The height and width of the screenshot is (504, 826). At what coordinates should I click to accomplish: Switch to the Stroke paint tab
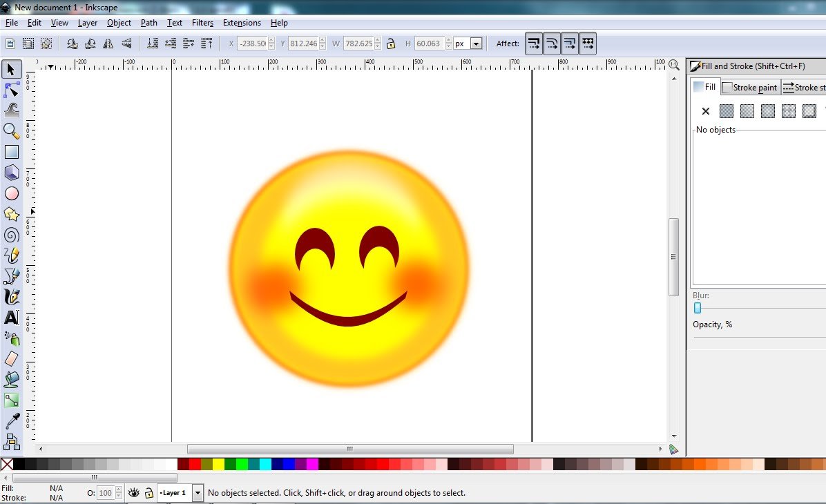coord(750,88)
